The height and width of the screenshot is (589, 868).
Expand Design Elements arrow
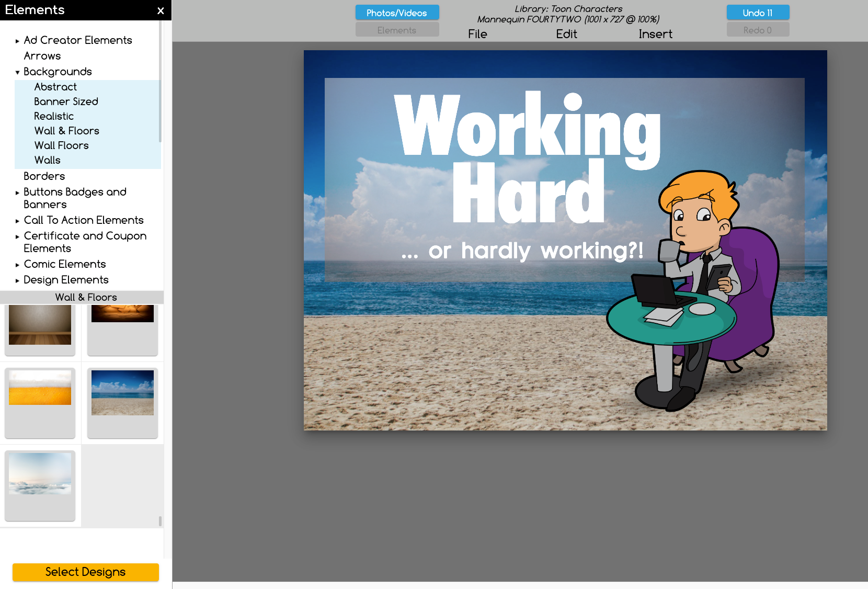click(17, 280)
